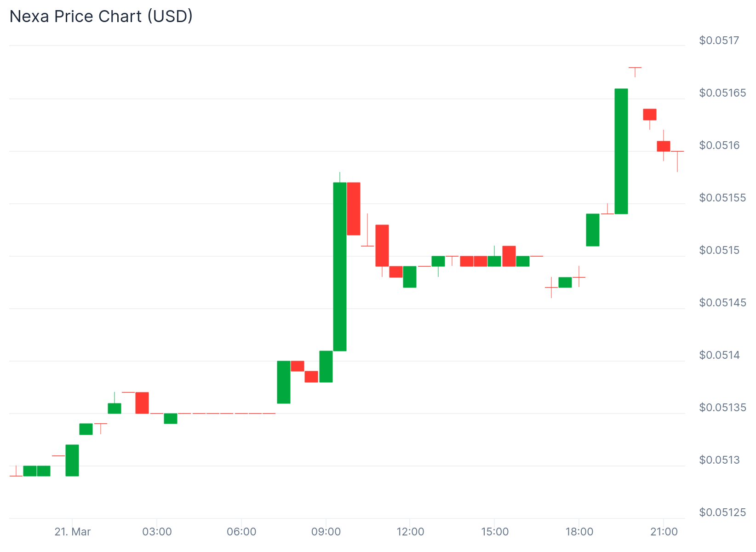Click the last red-bodied candle below the 21:00 tick
This screenshot has width=756, height=552.
(x=664, y=146)
